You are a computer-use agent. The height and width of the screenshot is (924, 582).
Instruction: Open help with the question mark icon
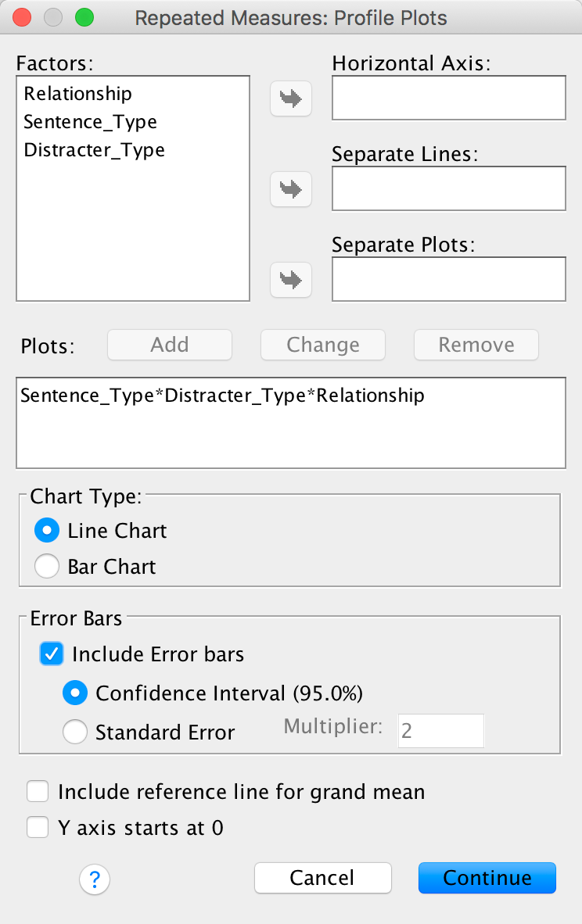click(x=95, y=880)
